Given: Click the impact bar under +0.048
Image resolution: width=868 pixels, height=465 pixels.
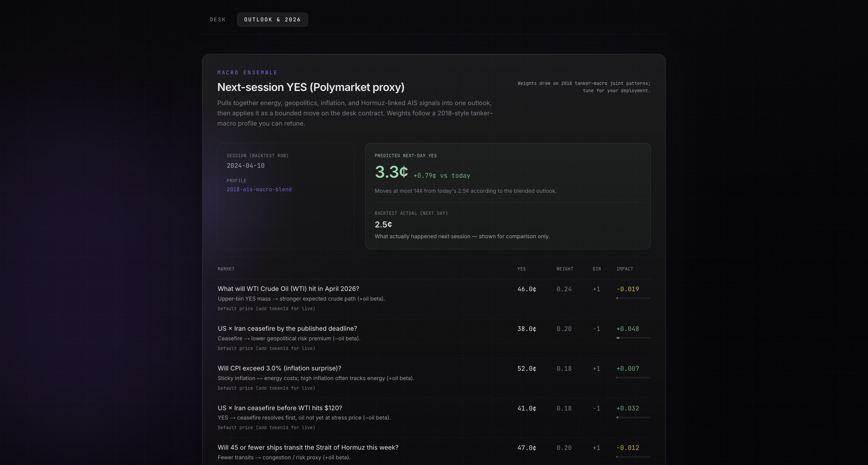Looking at the screenshot, I should click(x=633, y=338).
